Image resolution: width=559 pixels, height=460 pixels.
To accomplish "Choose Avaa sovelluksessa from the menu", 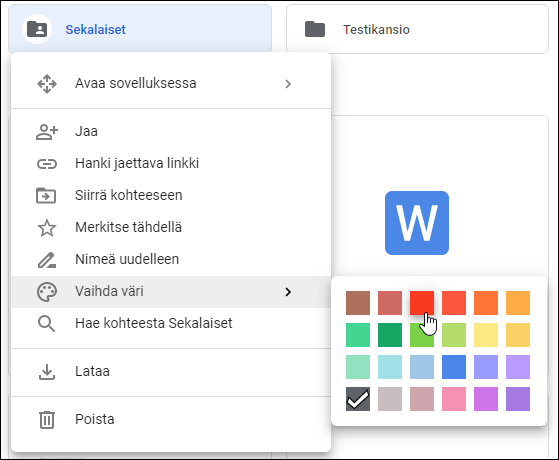I will [x=171, y=84].
